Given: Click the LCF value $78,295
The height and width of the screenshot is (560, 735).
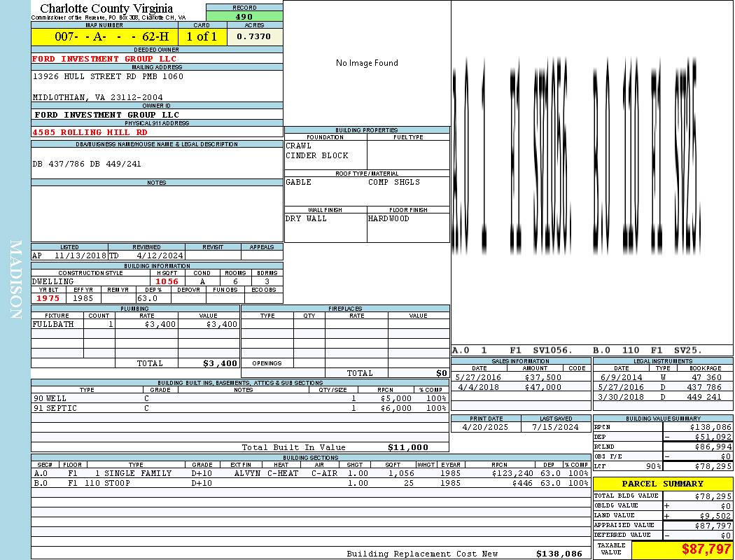Looking at the screenshot, I should [713, 467].
